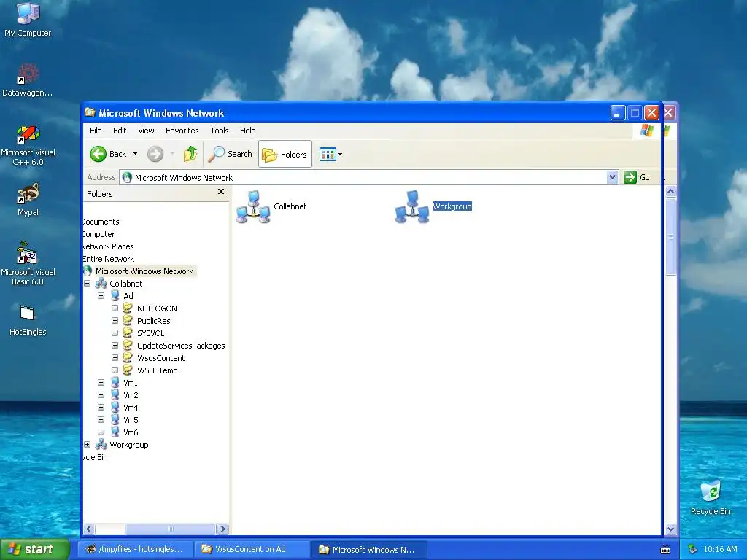
Task: Open the DataWagon desktop shortcut
Action: (28, 80)
